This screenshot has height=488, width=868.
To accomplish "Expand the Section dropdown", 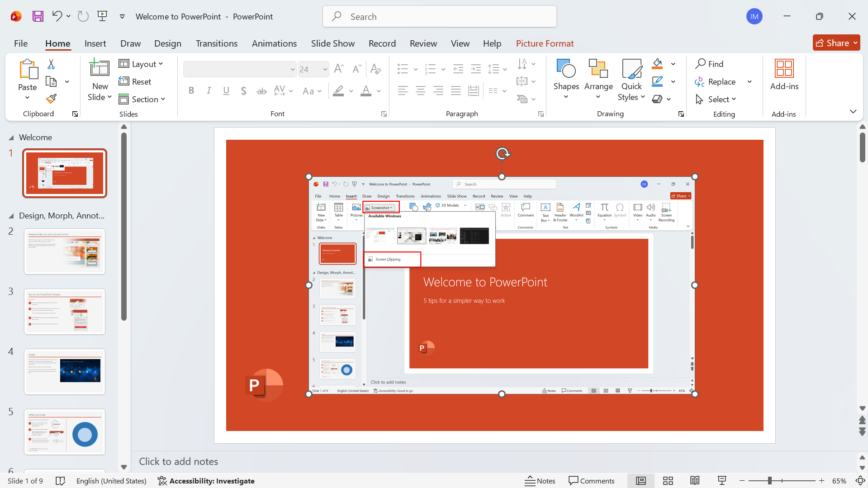I will coord(142,99).
